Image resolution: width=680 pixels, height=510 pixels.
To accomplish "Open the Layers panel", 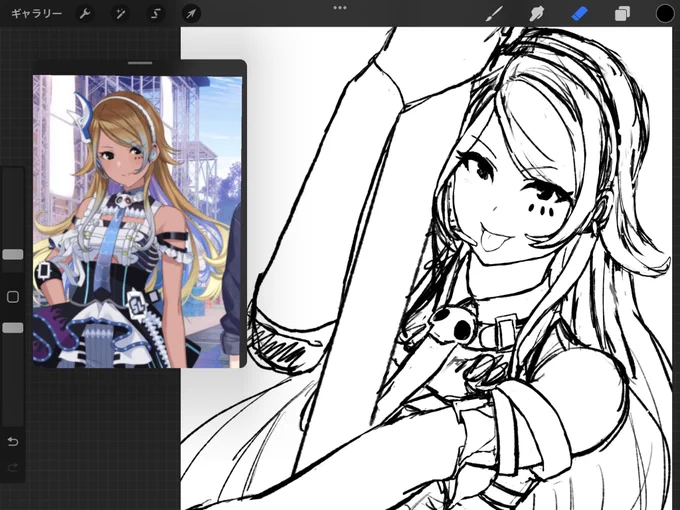I will (x=622, y=14).
